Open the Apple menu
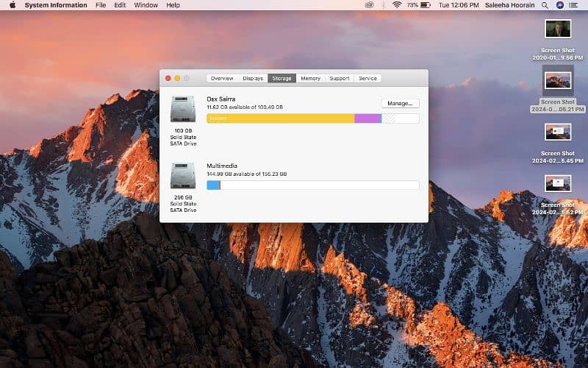 12,5
